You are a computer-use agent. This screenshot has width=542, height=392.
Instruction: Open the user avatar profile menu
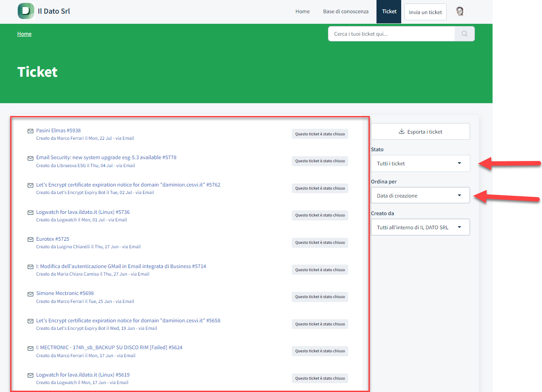tap(460, 11)
